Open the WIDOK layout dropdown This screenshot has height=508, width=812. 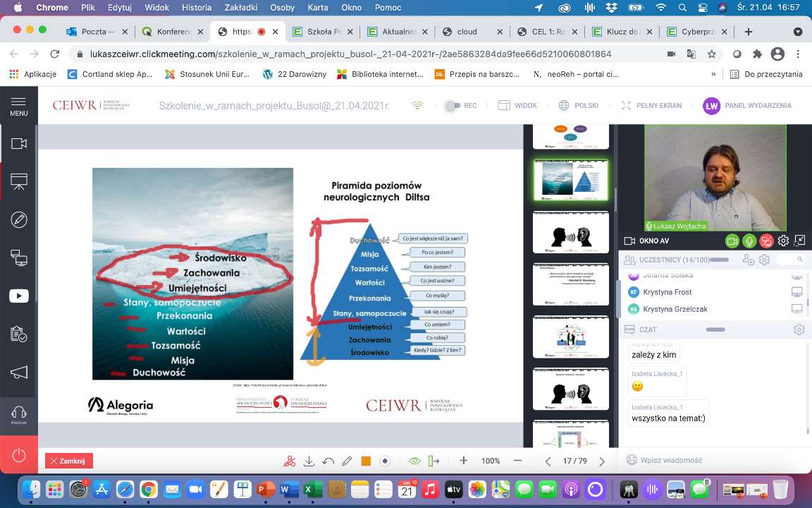click(x=517, y=106)
